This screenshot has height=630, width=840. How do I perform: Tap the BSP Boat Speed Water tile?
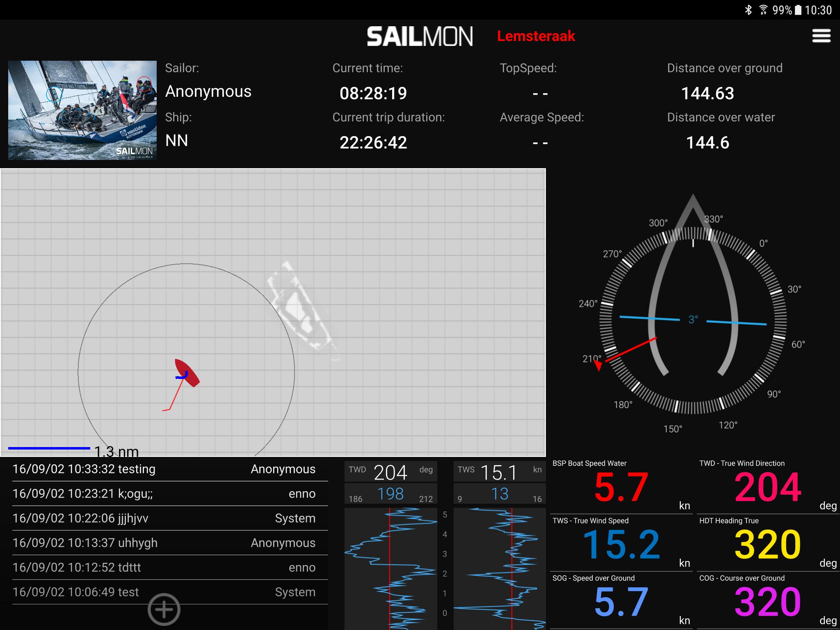click(621, 486)
